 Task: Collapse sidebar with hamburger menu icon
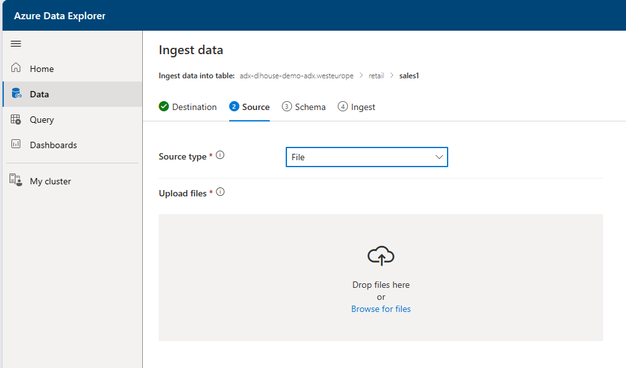click(16, 44)
